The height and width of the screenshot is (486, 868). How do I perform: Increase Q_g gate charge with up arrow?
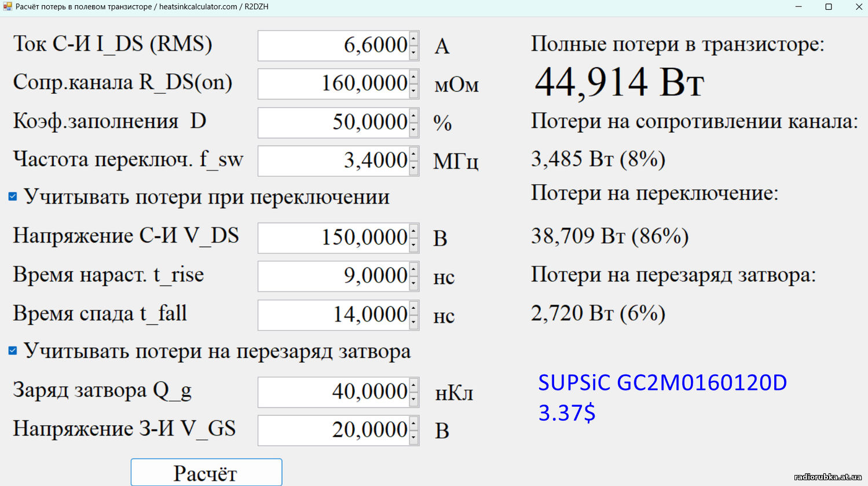[413, 385]
